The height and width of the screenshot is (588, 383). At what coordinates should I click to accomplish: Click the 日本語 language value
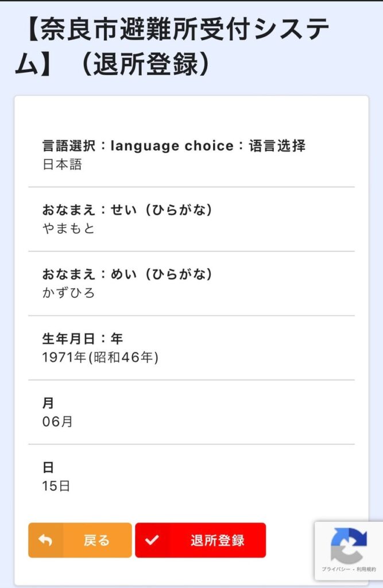[x=62, y=165]
